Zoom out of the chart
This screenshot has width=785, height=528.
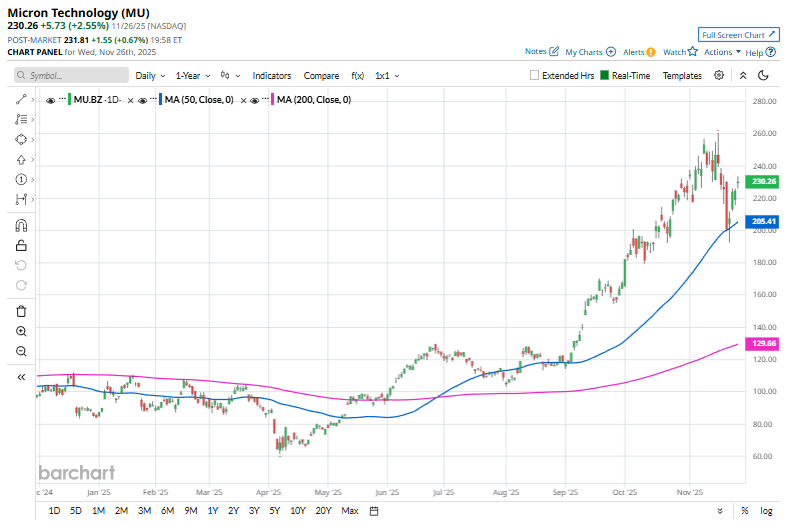tap(21, 351)
